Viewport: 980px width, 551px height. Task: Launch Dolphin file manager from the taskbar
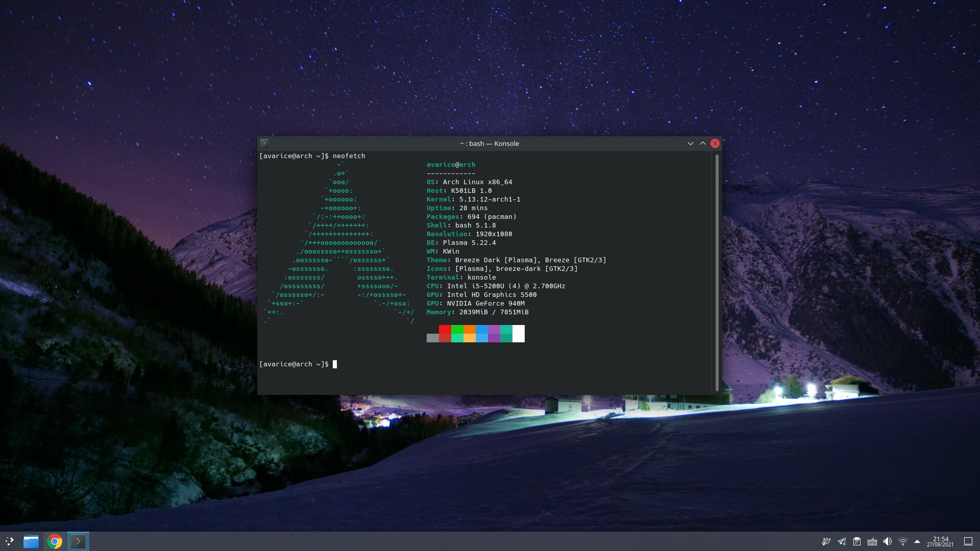tap(31, 541)
